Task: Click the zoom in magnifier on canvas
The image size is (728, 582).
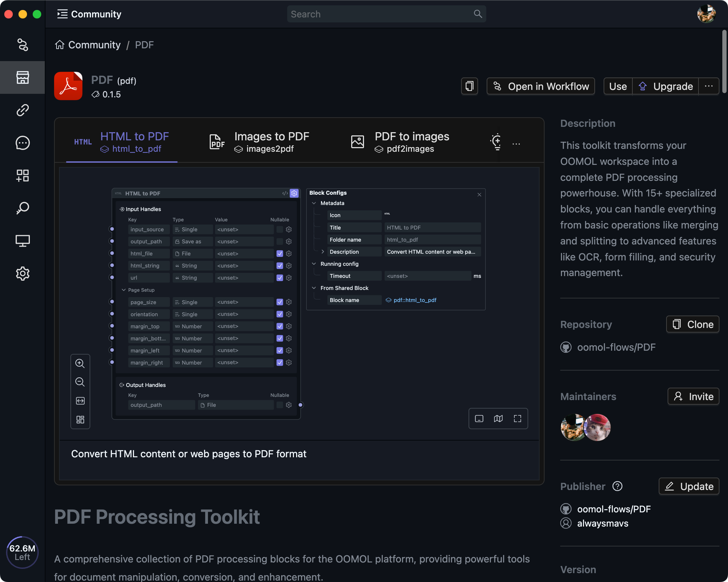Action: pos(80,363)
